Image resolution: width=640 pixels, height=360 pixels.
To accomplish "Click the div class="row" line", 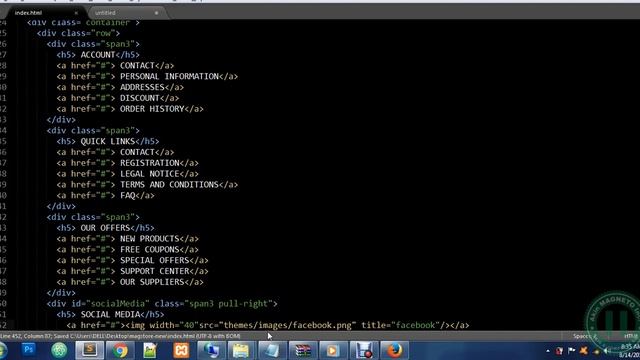I will tap(78, 33).
